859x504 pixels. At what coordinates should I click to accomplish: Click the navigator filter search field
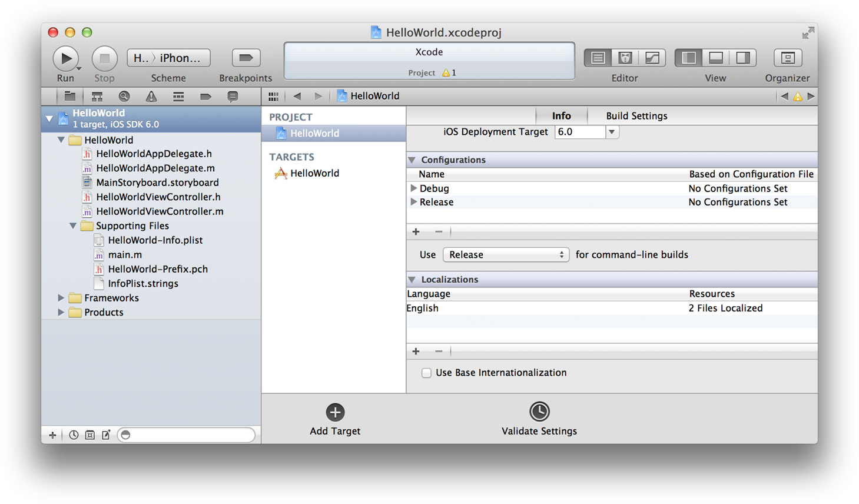pos(188,435)
